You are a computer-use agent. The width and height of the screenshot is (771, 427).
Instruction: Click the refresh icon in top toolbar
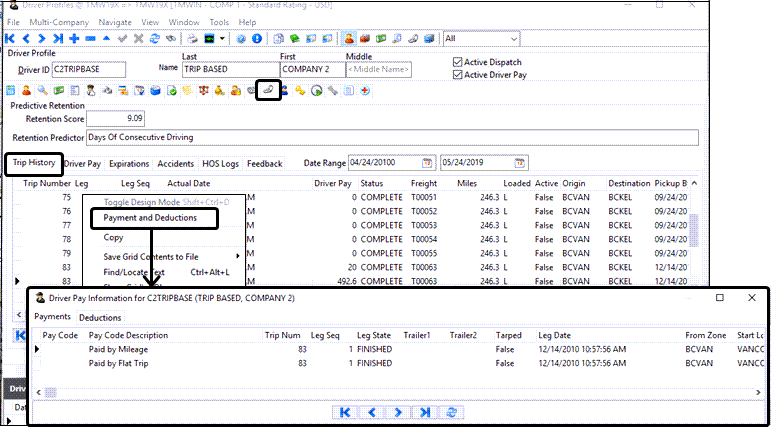[x=154, y=38]
